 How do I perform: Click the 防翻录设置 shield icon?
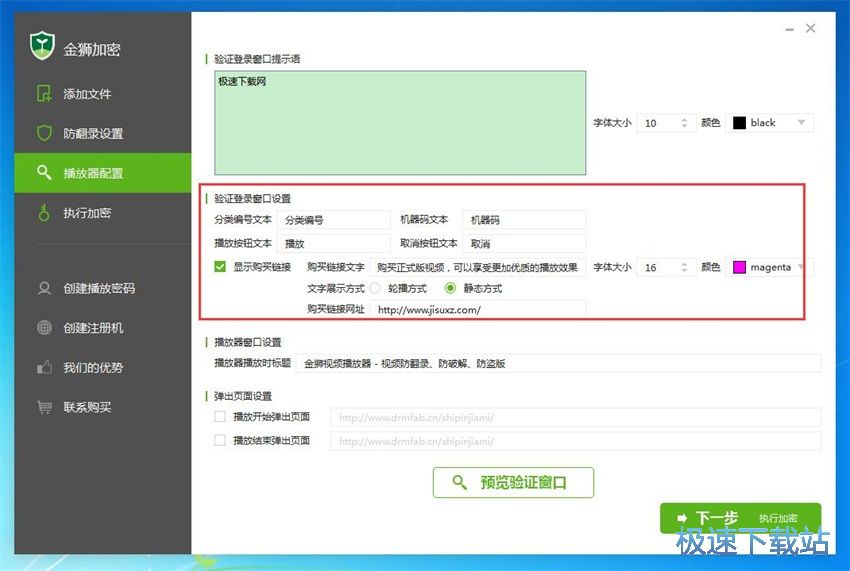pos(44,133)
